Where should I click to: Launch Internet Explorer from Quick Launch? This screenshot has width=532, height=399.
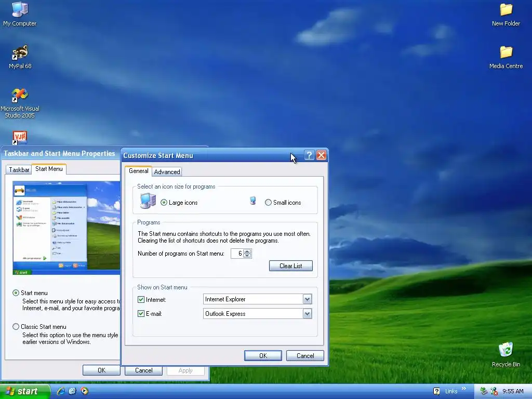point(61,391)
